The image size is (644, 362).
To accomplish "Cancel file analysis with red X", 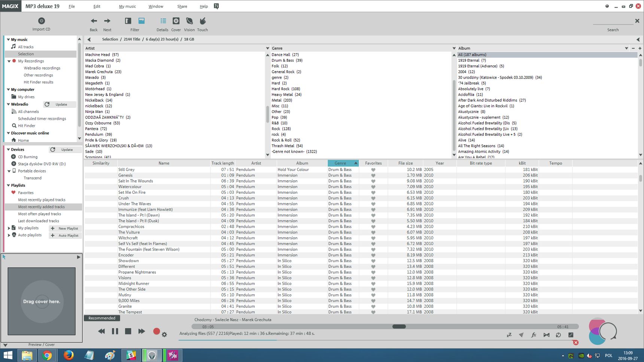I will 576,343.
